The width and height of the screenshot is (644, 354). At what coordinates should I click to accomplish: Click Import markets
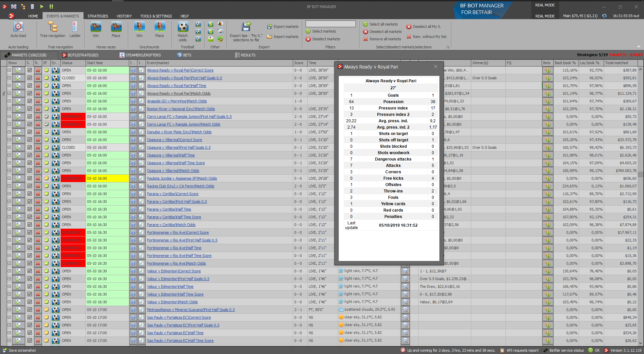tap(282, 37)
